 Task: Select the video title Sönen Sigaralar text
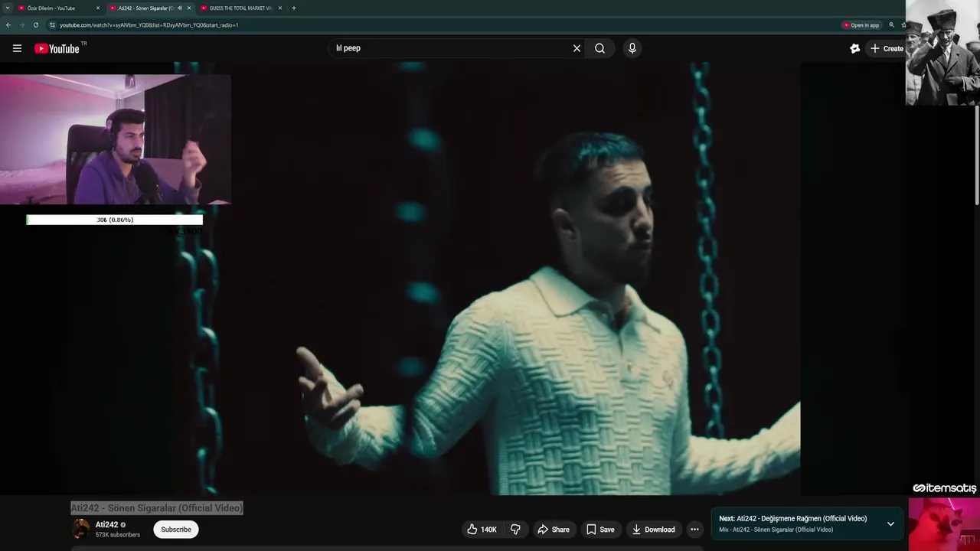157,508
